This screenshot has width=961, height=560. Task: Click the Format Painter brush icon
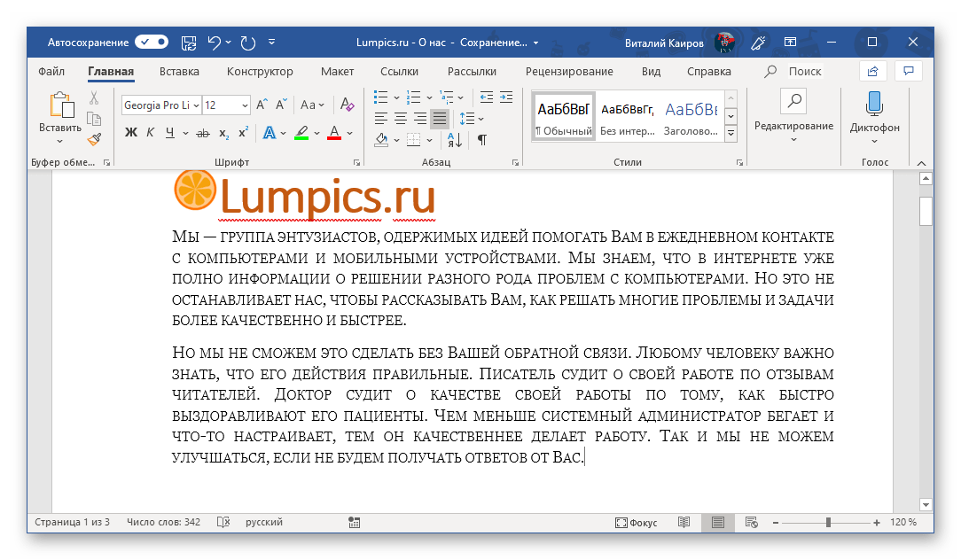(x=93, y=139)
